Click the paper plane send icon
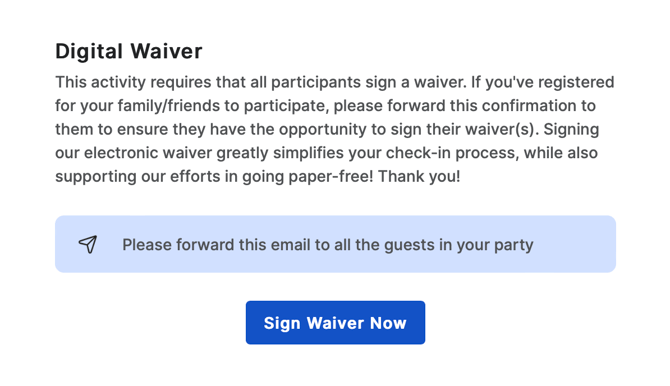Image resolution: width=670 pixels, height=386 pixels. (88, 245)
